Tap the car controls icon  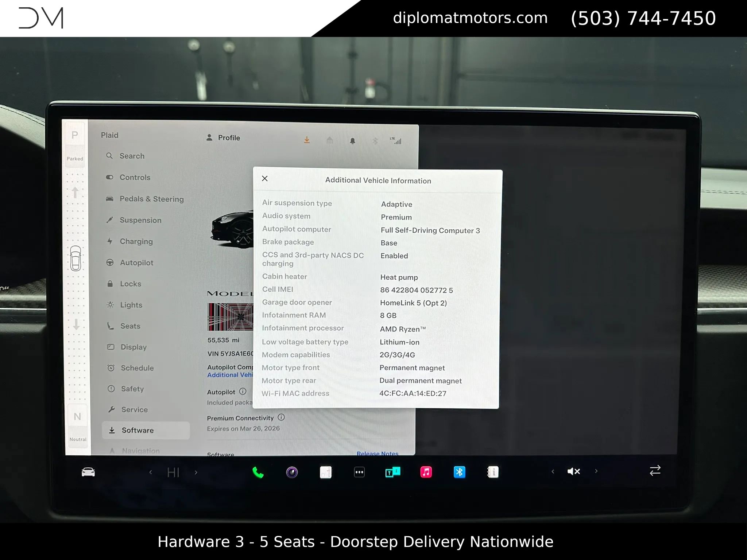pos(88,472)
